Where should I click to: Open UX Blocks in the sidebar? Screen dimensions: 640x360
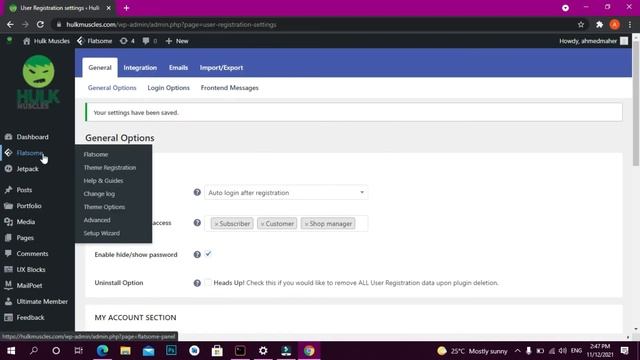[x=31, y=269]
